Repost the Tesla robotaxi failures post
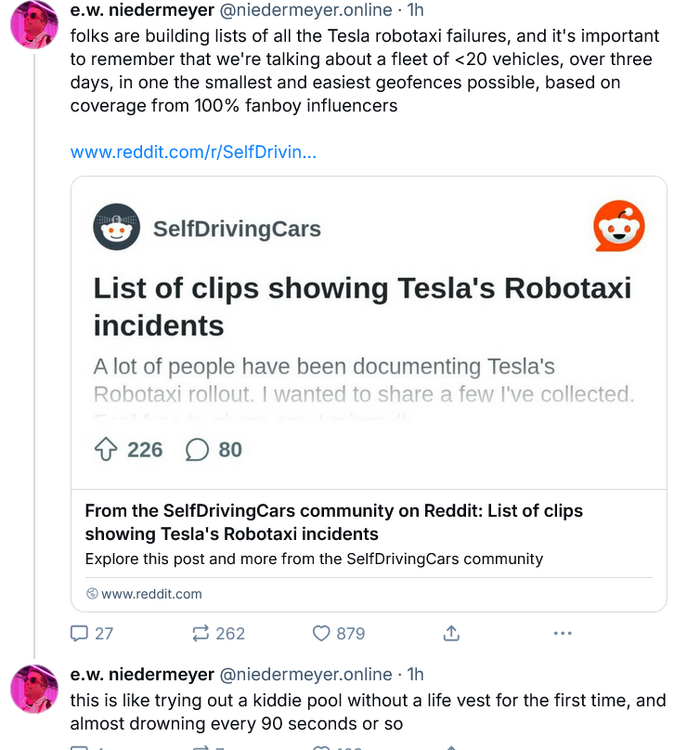The image size is (674, 750). tap(201, 633)
